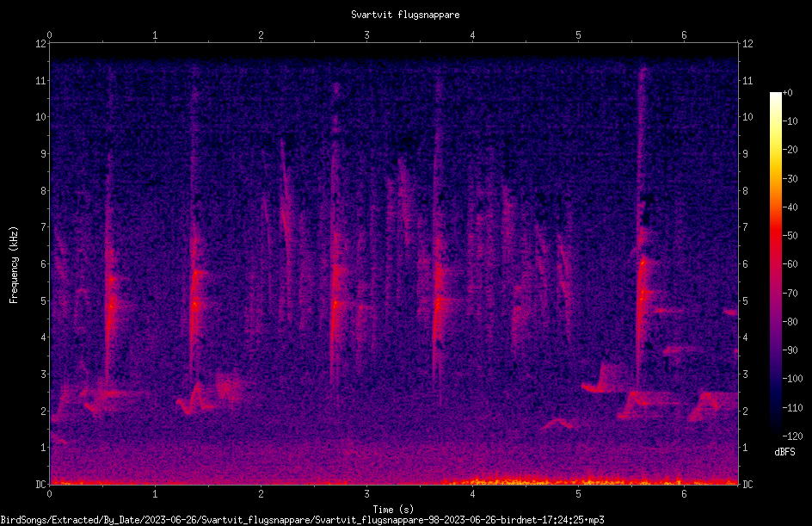Click '3' on the top time axis

[366, 35]
